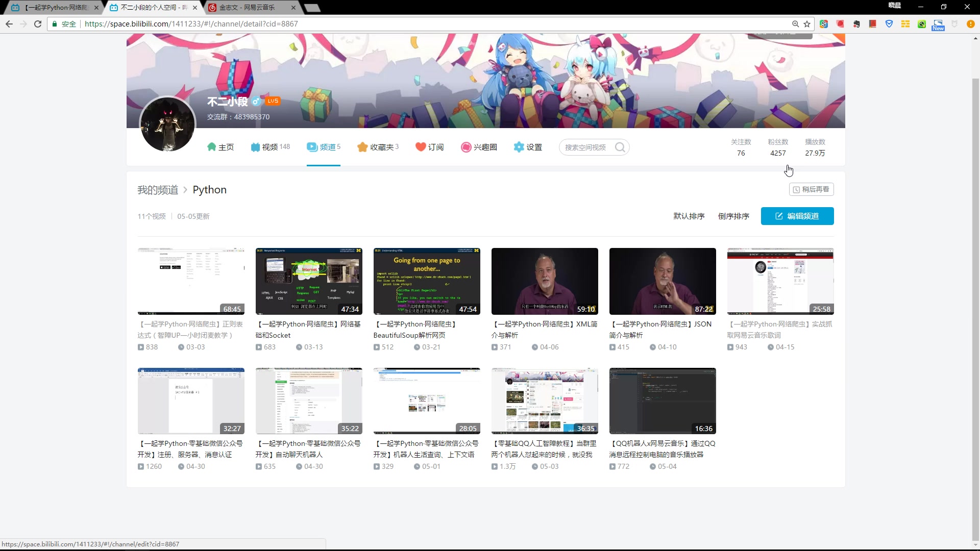980x551 pixels.
Task: Click the 频道 (Channels) tab icon
Action: click(311, 146)
